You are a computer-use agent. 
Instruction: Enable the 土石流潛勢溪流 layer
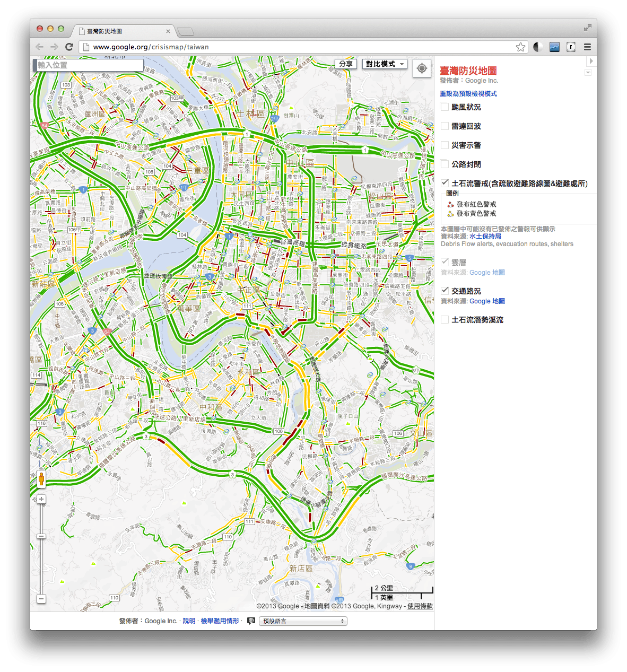[x=445, y=319]
